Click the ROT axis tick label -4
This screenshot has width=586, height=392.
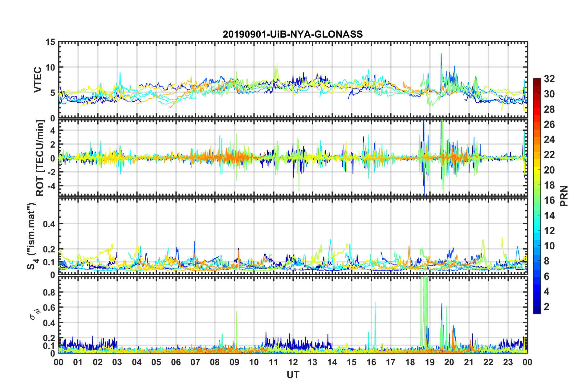pyautogui.click(x=51, y=186)
